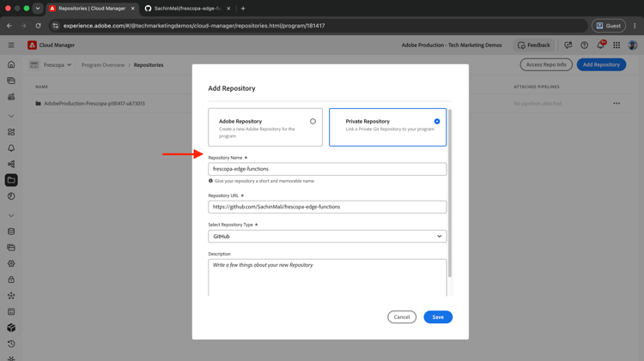Open the three-dot menu for AdobeProduction-Frescopa repository

pyautogui.click(x=617, y=104)
